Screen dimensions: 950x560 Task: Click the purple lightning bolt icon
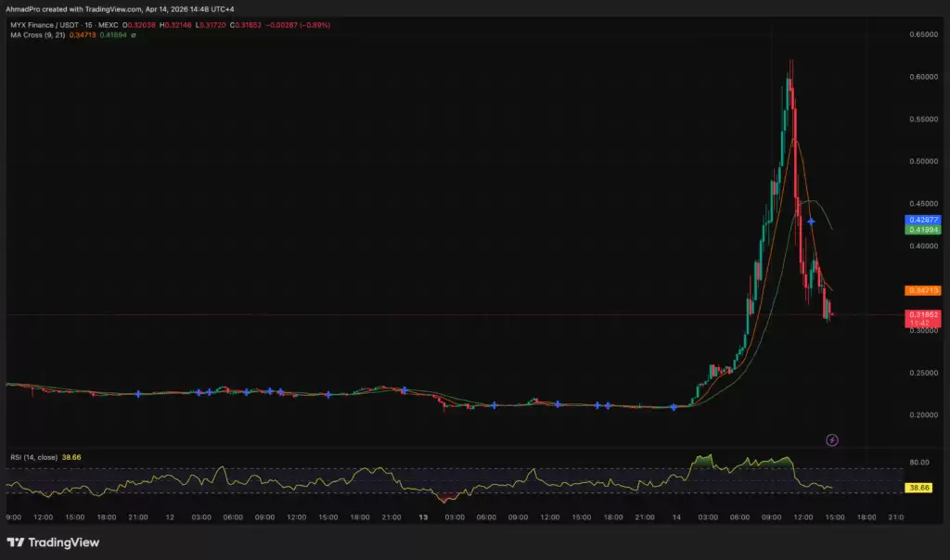point(832,439)
